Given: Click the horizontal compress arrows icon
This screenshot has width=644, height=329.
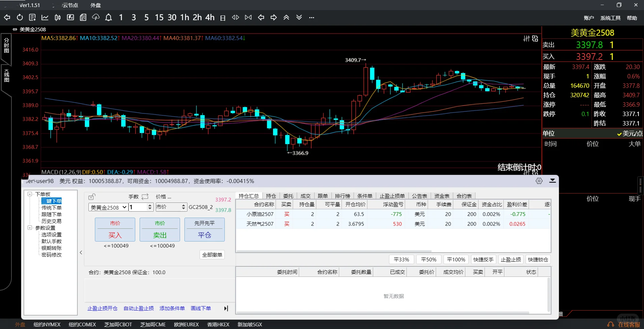Looking at the screenshot, I should pos(248,17).
